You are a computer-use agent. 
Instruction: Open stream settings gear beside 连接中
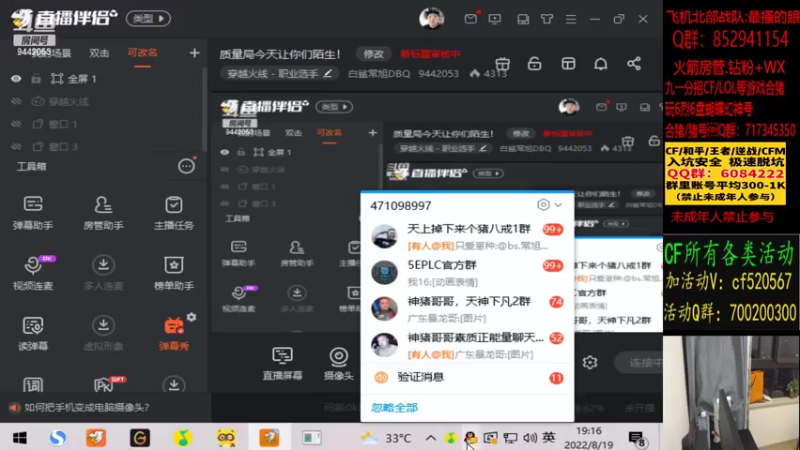(x=590, y=362)
